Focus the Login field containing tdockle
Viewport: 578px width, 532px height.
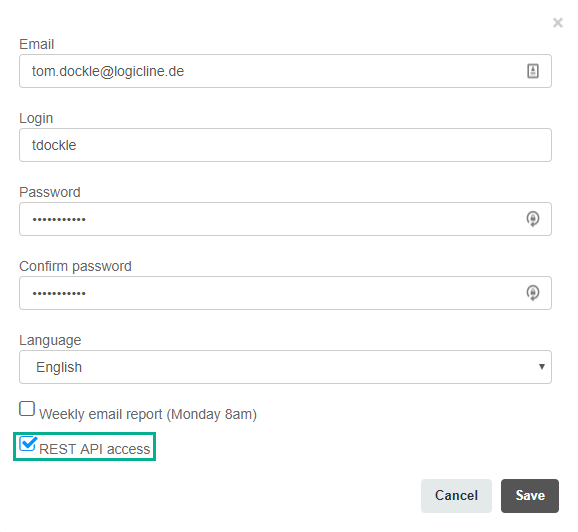click(x=285, y=145)
